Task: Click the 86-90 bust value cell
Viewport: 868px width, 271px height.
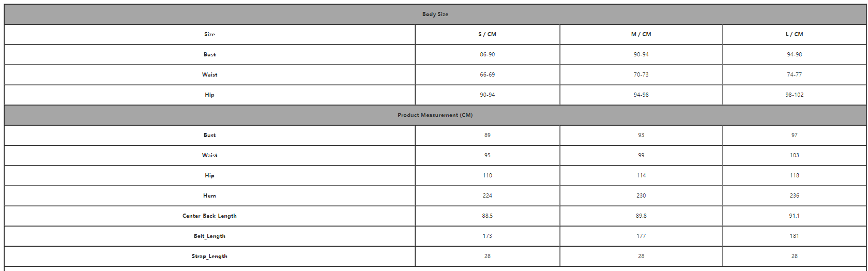Action: click(x=487, y=55)
